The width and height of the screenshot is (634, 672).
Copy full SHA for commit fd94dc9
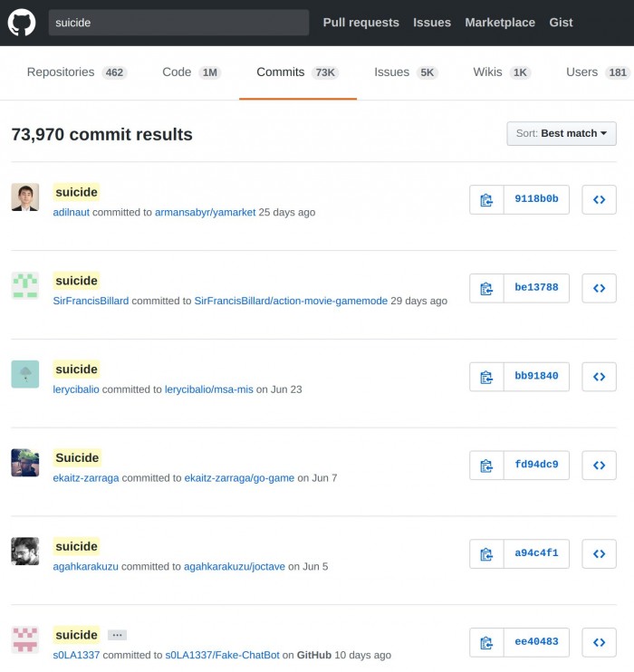(x=486, y=466)
